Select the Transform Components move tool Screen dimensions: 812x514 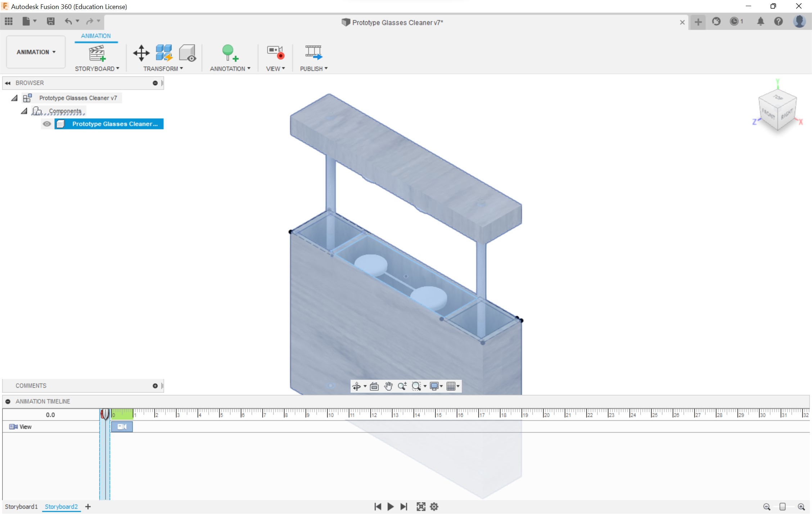coord(141,53)
